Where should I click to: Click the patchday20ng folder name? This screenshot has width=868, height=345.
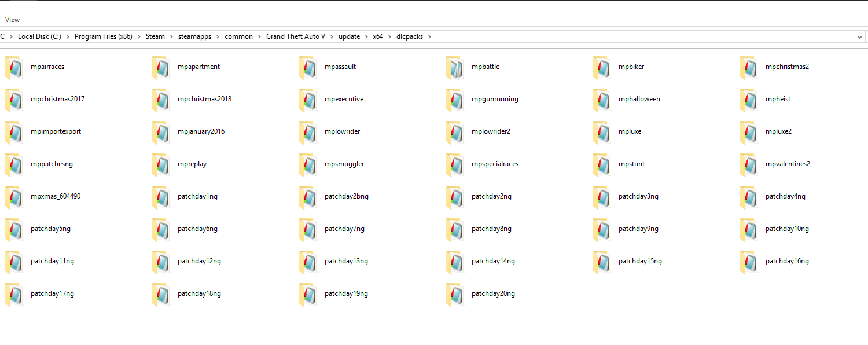(493, 293)
